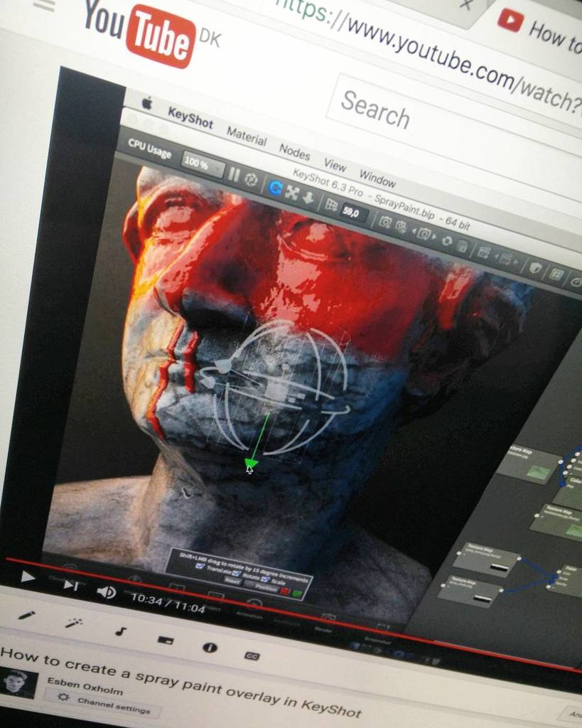Click the second camera icon with cog
This screenshot has height=728, width=582.
pos(402,227)
